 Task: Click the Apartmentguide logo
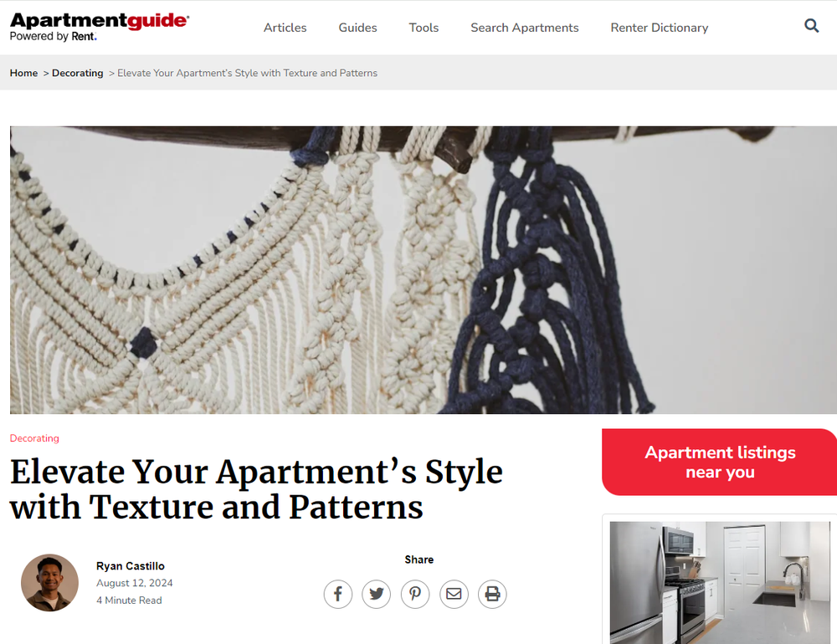point(100,27)
